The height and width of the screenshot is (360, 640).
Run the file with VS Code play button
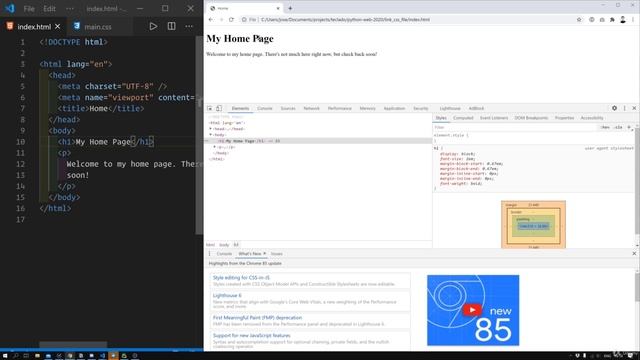coord(153,27)
